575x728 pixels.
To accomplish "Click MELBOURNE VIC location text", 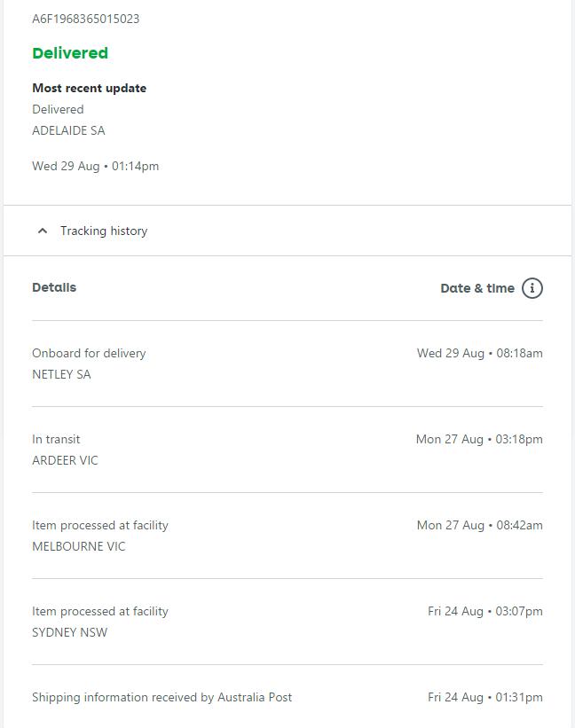I will [x=79, y=546].
